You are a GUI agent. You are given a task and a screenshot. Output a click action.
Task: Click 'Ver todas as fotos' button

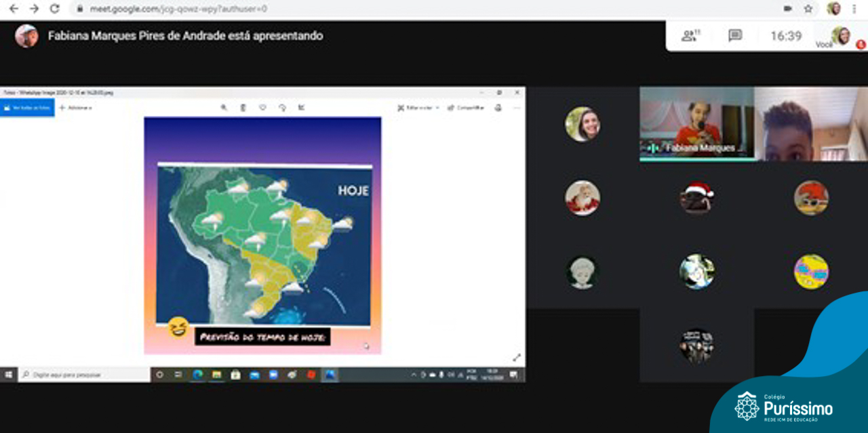click(27, 108)
